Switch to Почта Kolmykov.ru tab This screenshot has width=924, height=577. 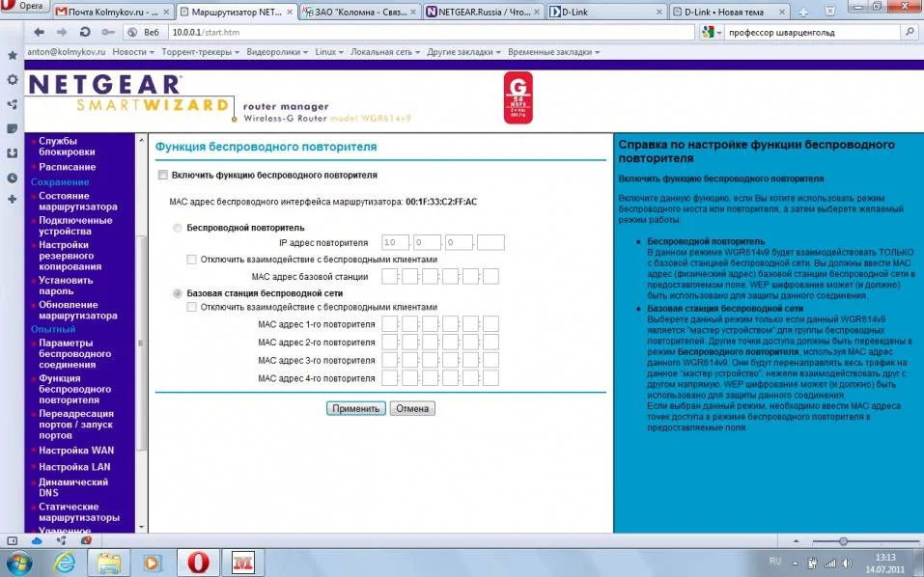coord(113,12)
